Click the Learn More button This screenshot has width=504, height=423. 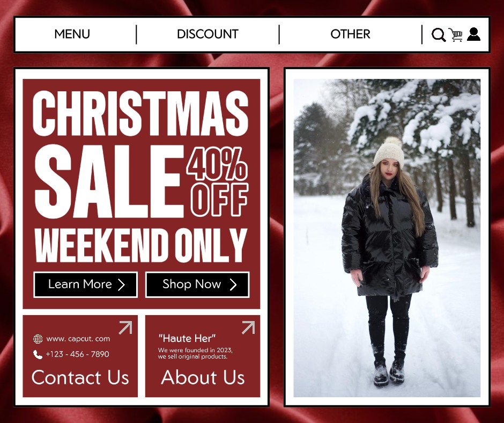click(85, 285)
